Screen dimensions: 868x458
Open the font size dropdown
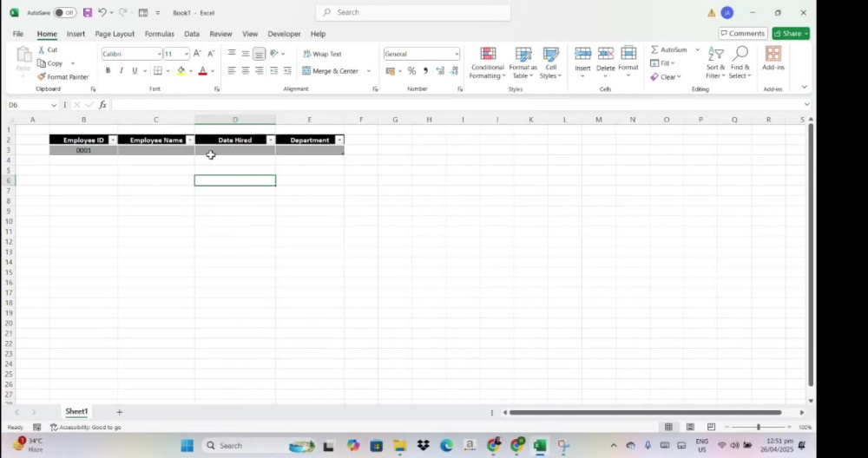(186, 54)
